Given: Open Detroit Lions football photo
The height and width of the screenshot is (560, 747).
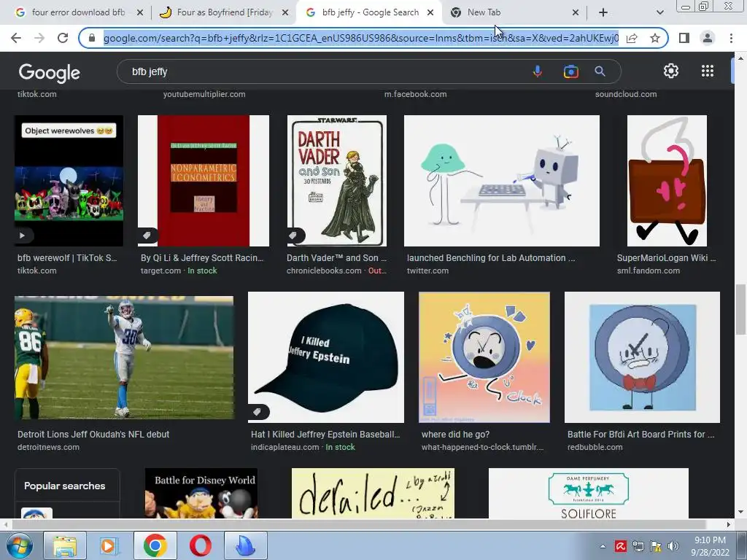Looking at the screenshot, I should tap(124, 357).
